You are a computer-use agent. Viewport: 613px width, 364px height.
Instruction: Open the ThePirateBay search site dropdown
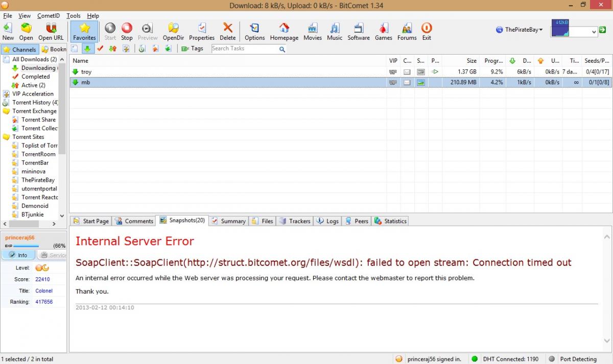tap(519, 30)
